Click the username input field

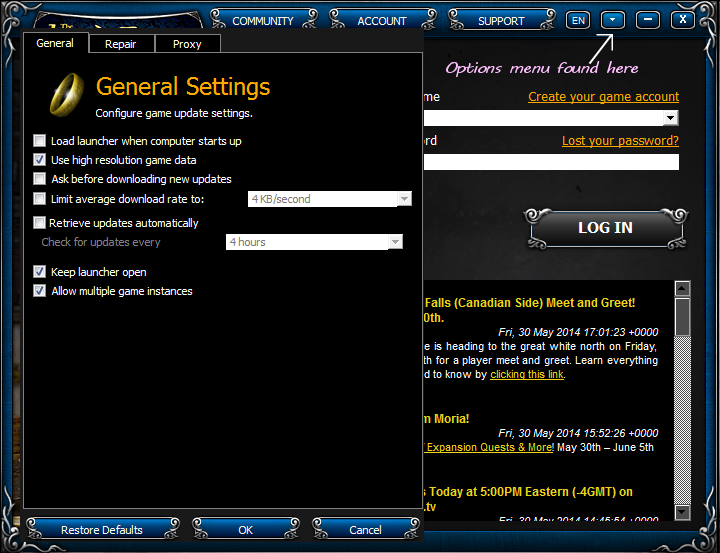pyautogui.click(x=551, y=118)
